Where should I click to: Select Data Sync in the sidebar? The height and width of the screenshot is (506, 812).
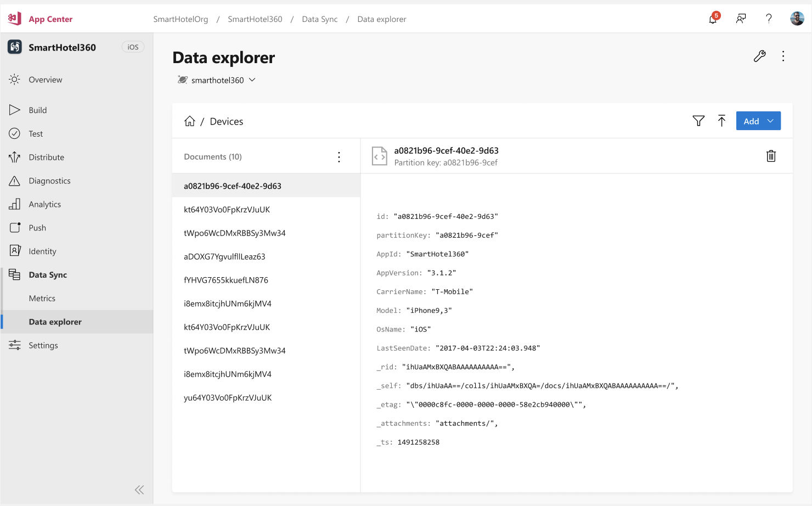77,275
